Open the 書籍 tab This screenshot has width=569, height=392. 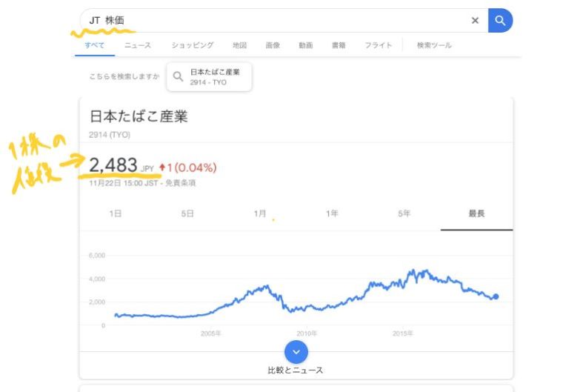click(x=339, y=45)
